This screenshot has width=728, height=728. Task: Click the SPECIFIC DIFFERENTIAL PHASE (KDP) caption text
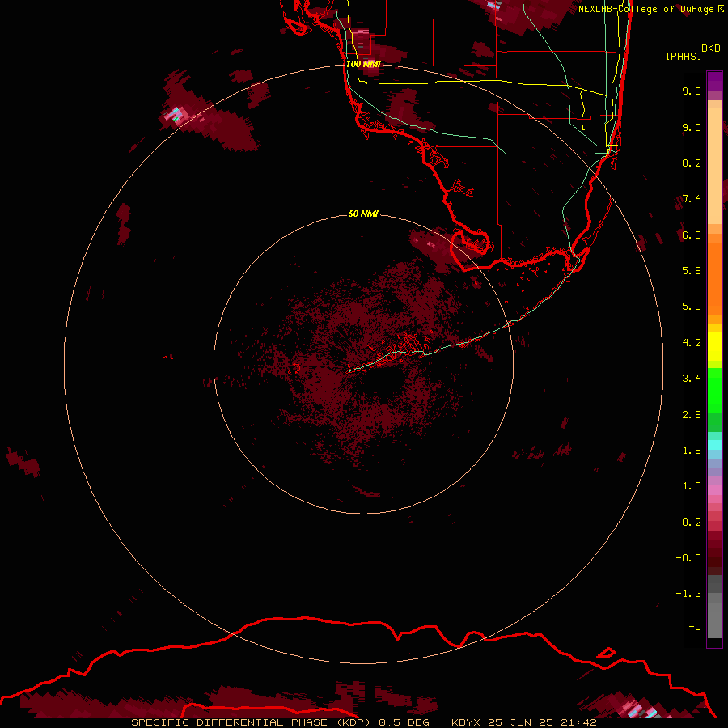tap(252, 722)
